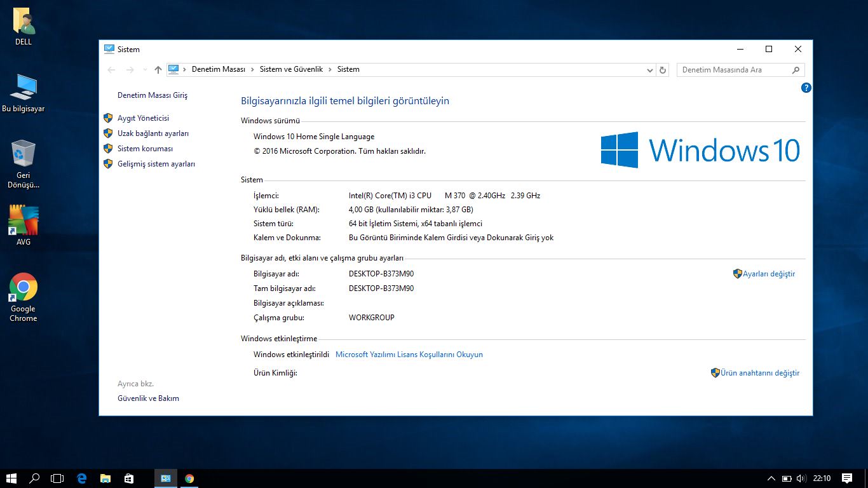Select DESKTOP-B373M90 next to Tam bilgisayar adı
Screen dimensions: 868x488
[x=381, y=288]
